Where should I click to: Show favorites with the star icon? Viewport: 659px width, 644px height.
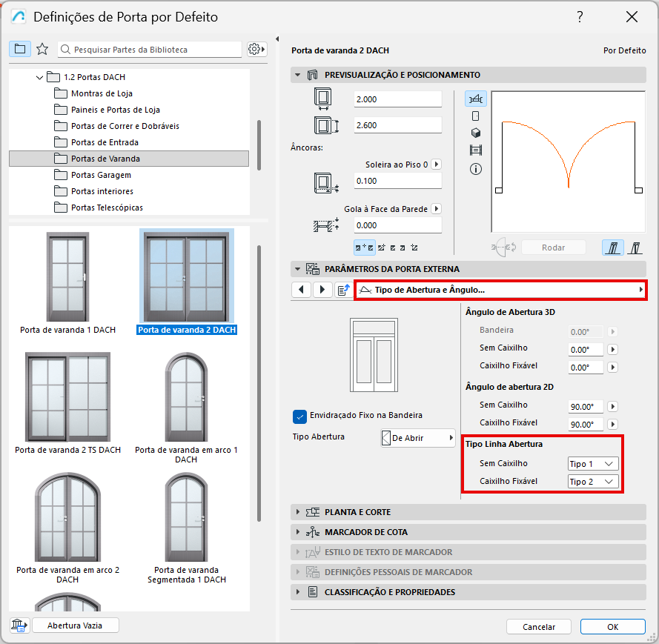click(x=42, y=49)
